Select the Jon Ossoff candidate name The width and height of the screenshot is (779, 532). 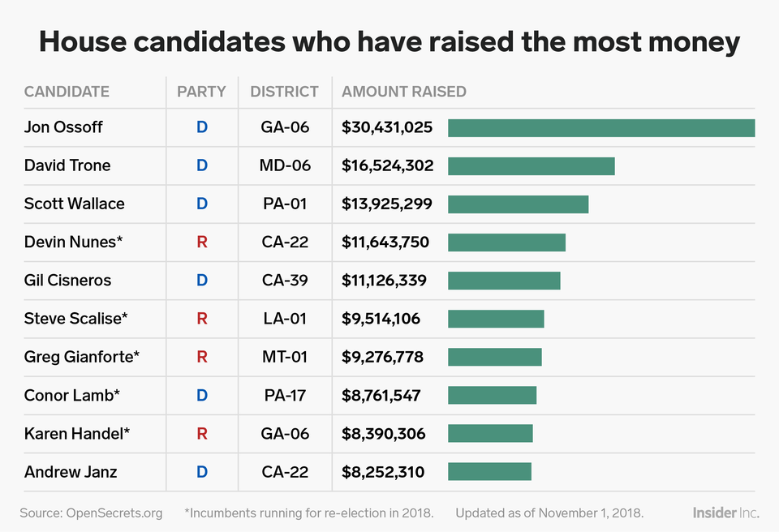pyautogui.click(x=63, y=128)
